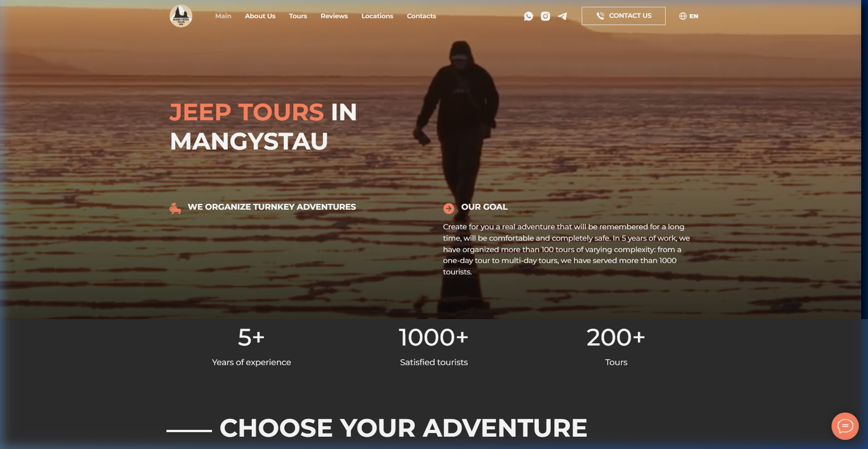868x449 pixels.
Task: Click the Mangystau Tour logo
Action: tap(181, 16)
